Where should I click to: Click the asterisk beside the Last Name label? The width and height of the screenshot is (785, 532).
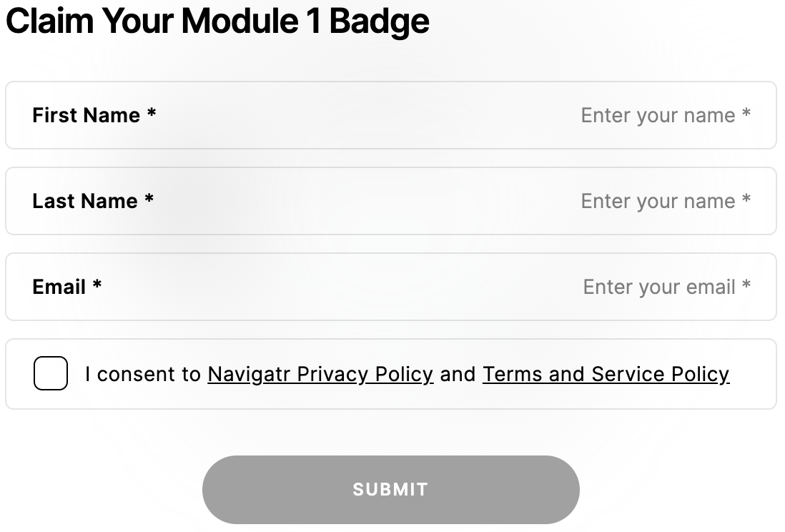click(149, 200)
